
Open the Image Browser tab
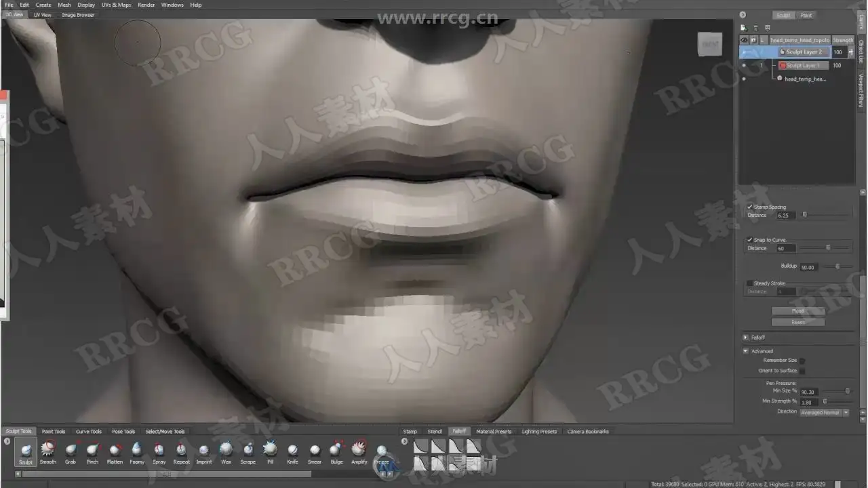[78, 15]
